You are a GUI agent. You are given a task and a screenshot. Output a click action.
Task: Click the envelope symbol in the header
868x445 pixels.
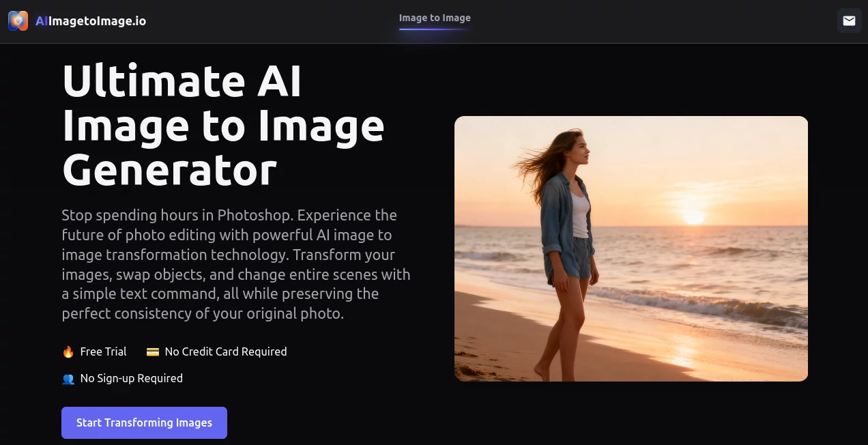[849, 20]
